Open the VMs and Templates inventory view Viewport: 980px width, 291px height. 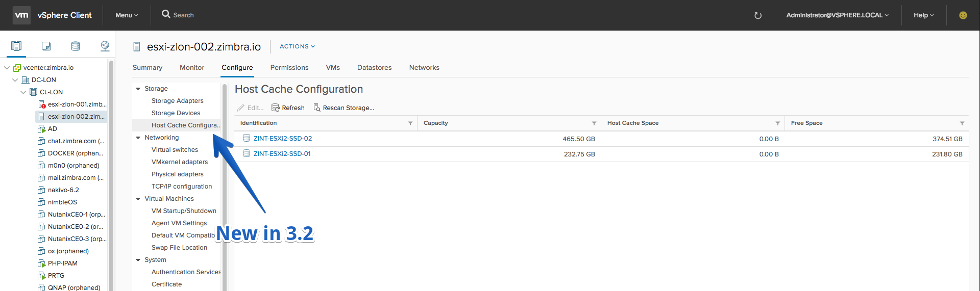click(x=46, y=46)
